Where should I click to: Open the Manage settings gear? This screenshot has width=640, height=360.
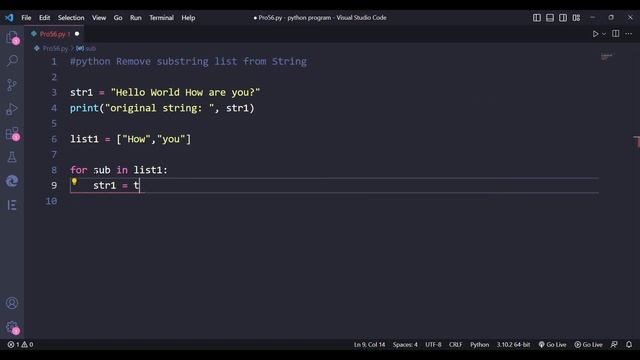[12, 327]
